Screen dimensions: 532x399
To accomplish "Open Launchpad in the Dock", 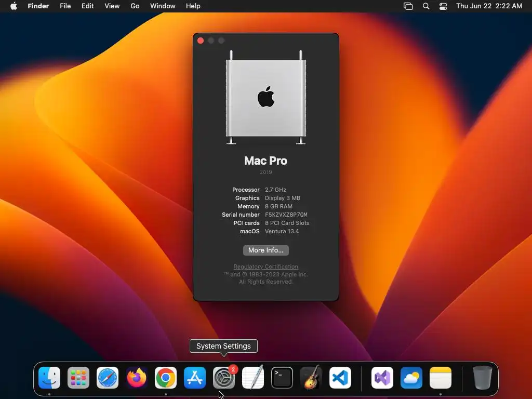I will (78, 378).
